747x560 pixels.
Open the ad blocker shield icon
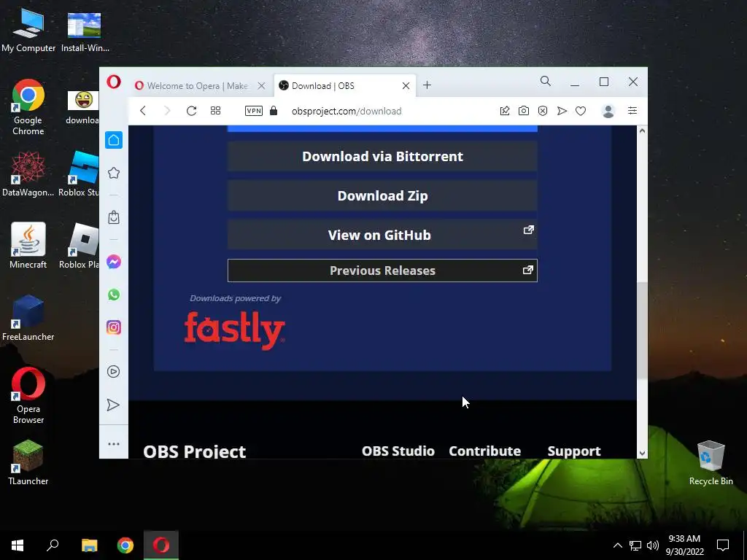[543, 111]
